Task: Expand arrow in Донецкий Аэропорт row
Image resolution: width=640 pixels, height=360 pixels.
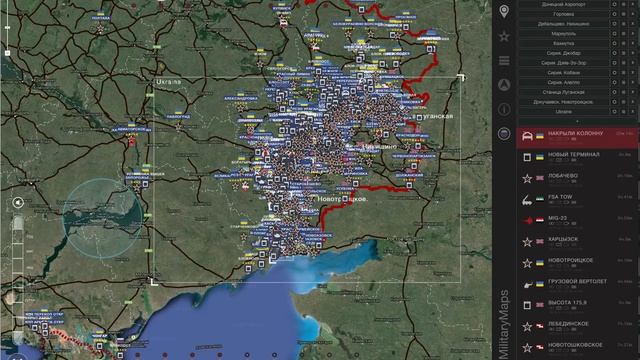Action: coord(633,4)
